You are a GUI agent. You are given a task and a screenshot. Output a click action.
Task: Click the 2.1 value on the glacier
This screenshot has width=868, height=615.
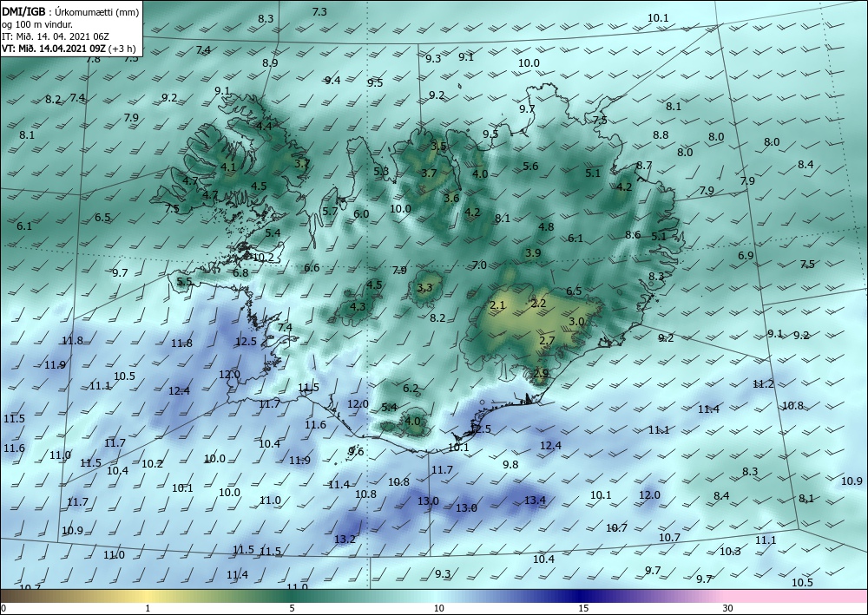click(497, 305)
